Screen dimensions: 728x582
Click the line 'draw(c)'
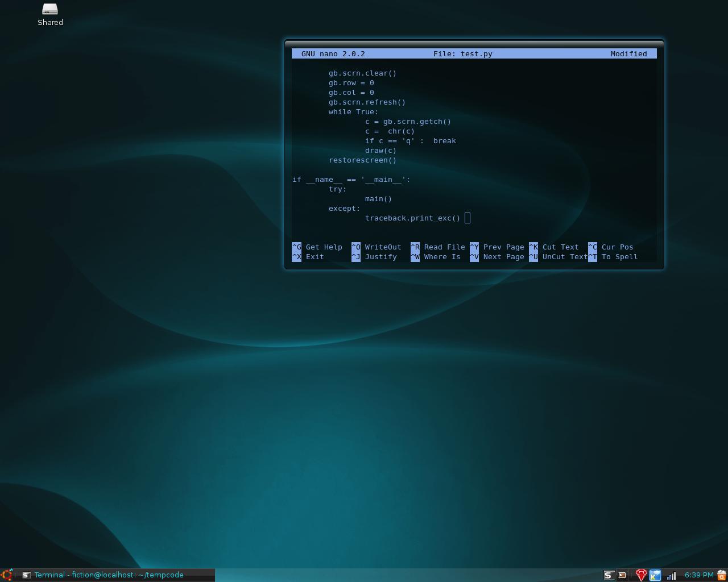(381, 150)
